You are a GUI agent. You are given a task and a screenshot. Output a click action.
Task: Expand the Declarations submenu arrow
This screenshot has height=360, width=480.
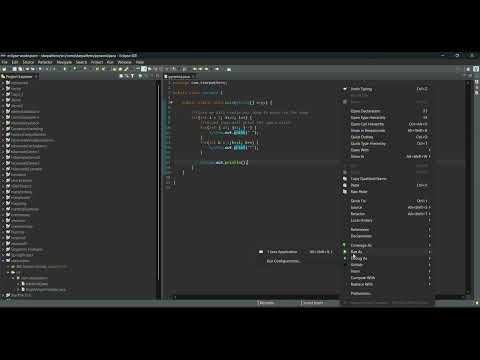coord(429,236)
